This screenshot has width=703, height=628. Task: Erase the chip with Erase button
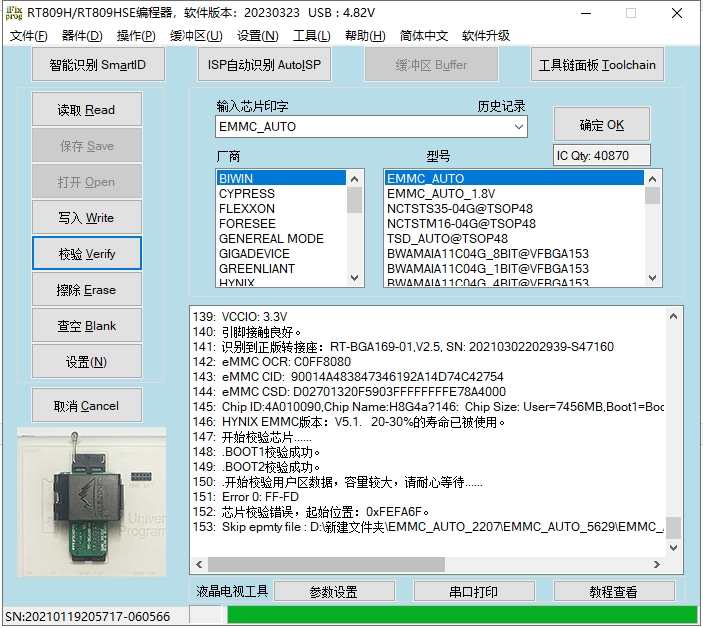click(x=86, y=290)
